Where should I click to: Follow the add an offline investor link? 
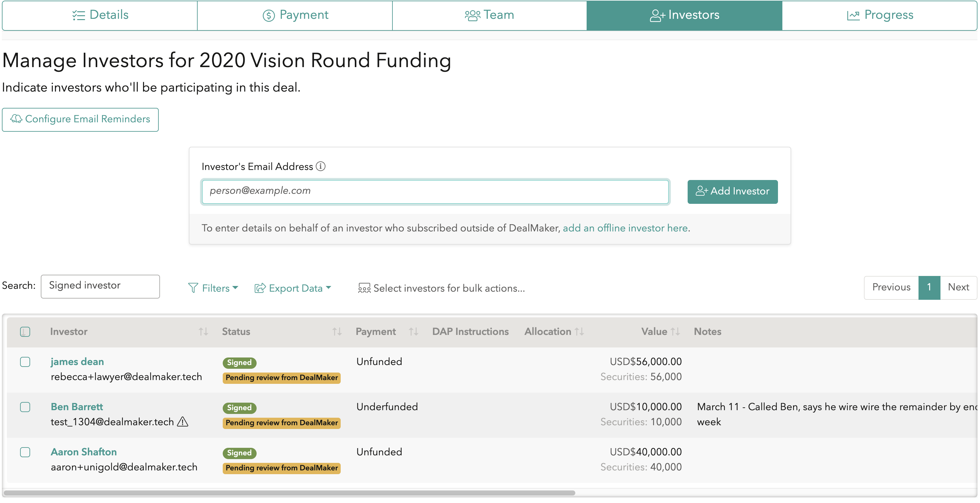[625, 228]
